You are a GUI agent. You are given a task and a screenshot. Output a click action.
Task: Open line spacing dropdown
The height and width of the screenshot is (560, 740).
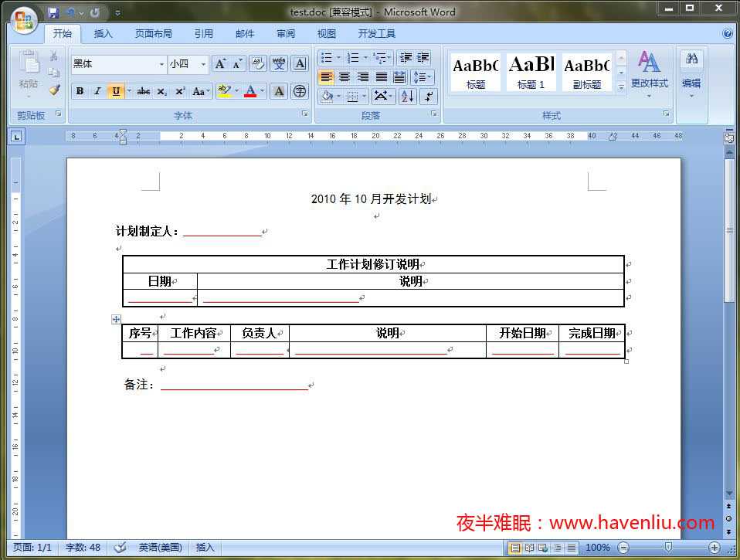coord(423,77)
